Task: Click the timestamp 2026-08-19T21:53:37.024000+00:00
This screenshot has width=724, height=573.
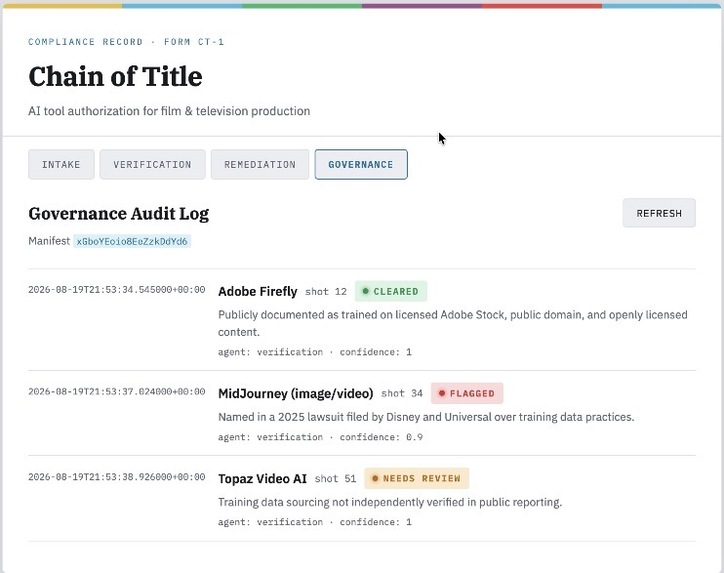Action: pyautogui.click(x=117, y=392)
